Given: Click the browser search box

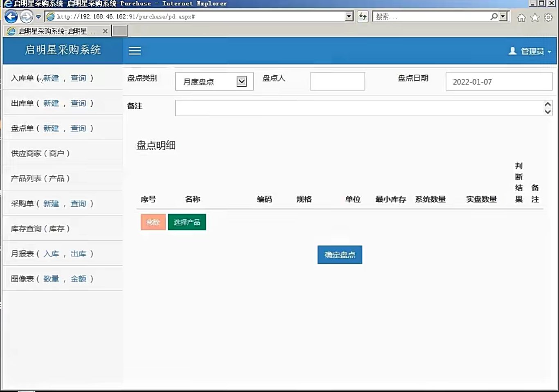Looking at the screenshot, I should point(432,17).
